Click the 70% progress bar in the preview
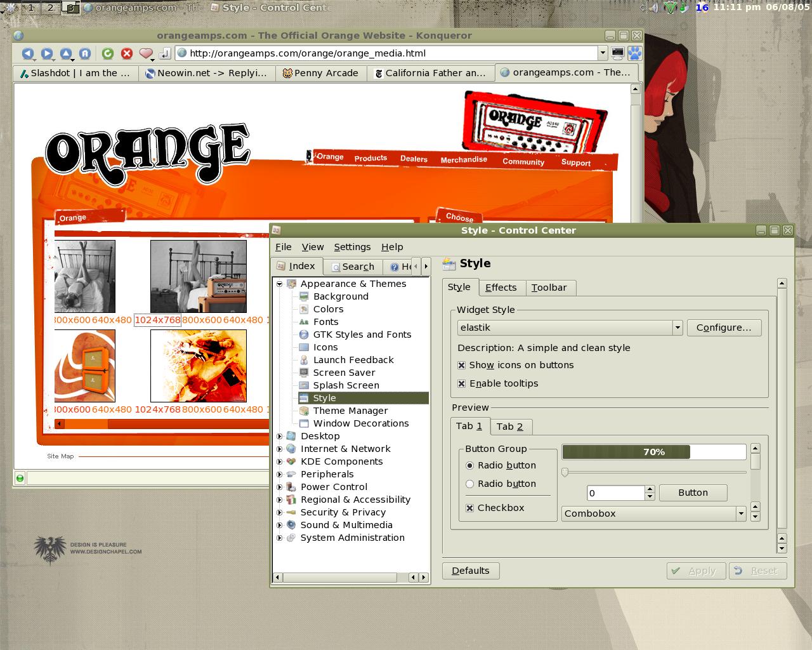 click(x=654, y=452)
